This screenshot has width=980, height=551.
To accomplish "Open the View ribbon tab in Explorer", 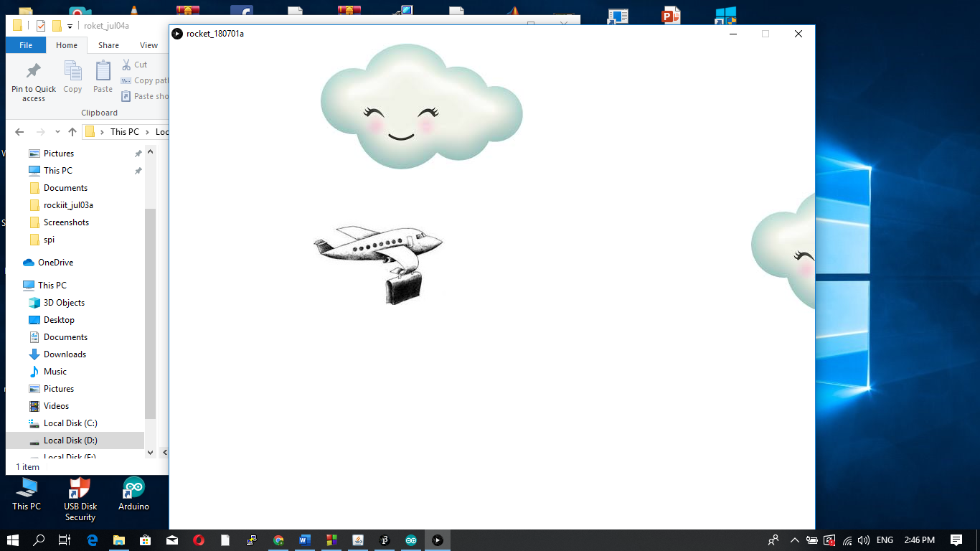I will click(149, 45).
